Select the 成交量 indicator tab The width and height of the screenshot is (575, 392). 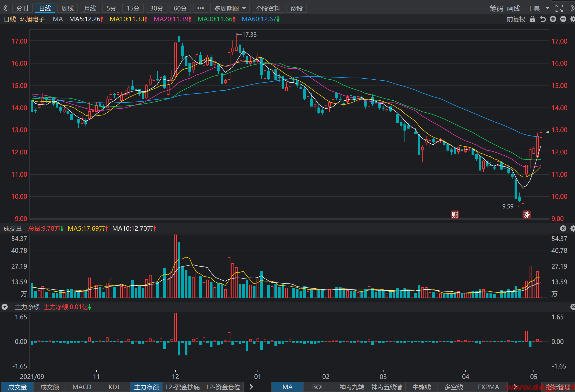17,387
